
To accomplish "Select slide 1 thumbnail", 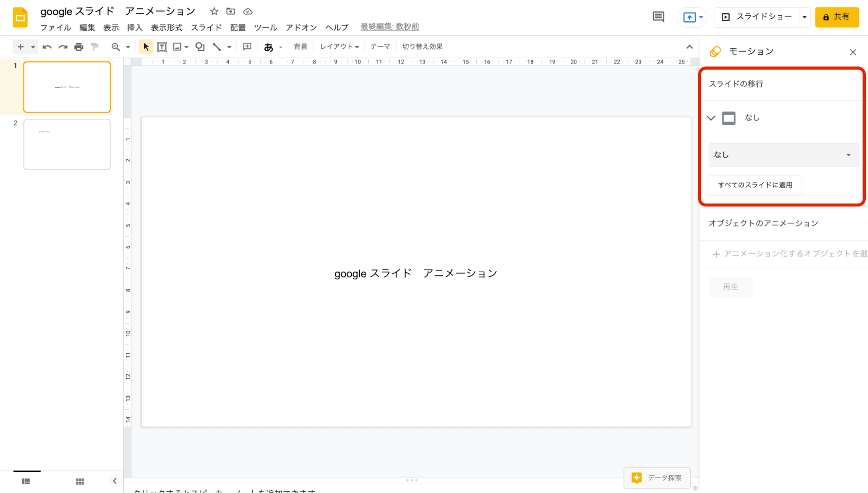I will tap(67, 87).
